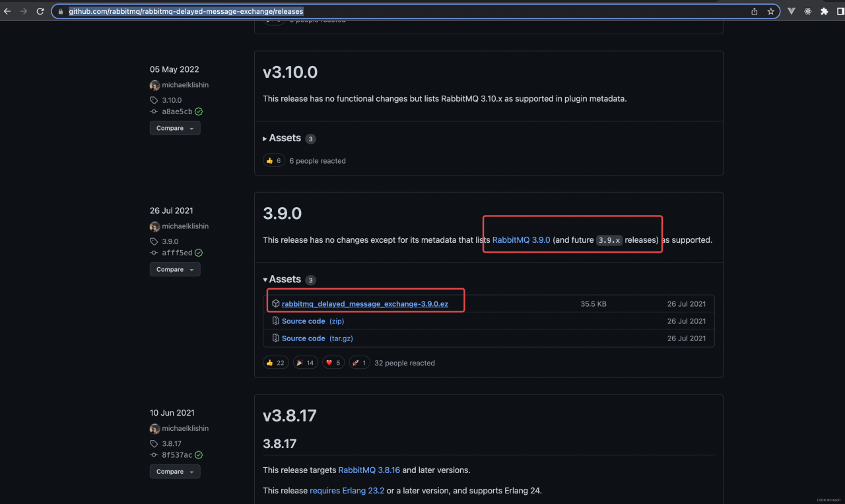Screen dimensions: 845x504
Task: Click package icon beside the .ez asset
Action: tap(276, 303)
